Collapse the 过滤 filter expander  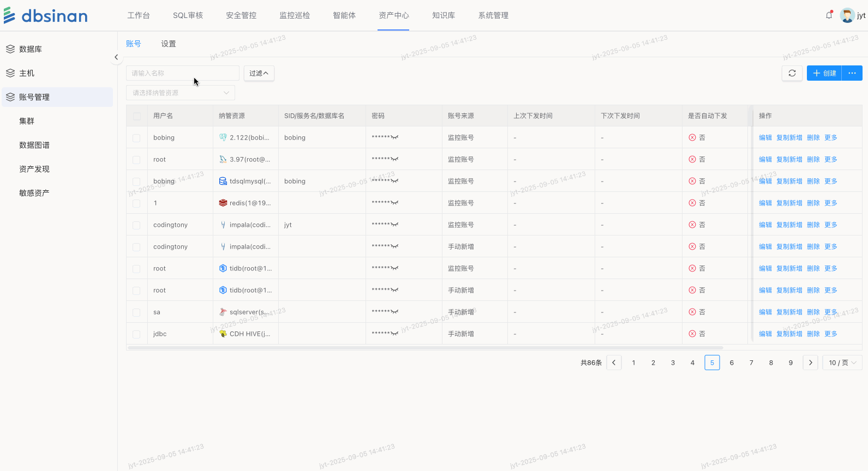click(x=259, y=73)
